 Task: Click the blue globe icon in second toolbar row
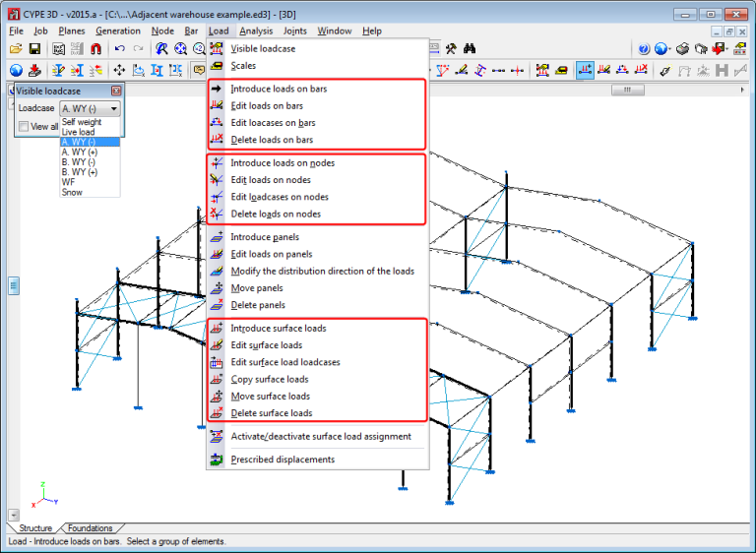16,71
